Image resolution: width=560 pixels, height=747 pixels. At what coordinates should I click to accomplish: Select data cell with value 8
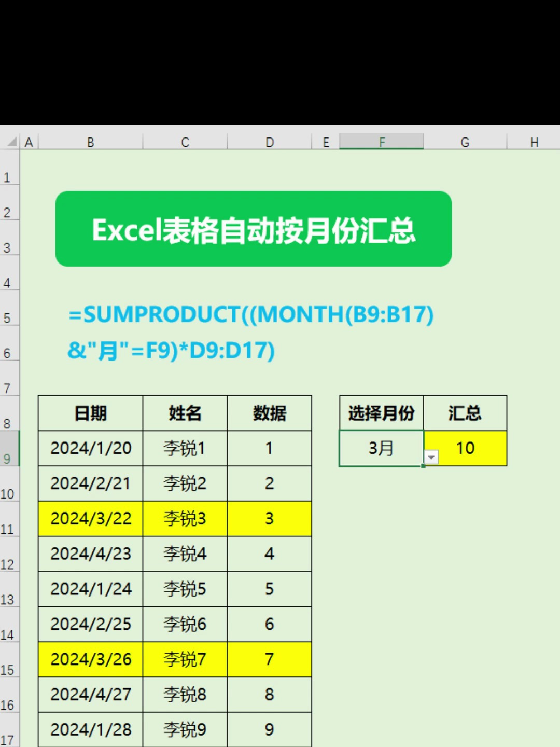(x=270, y=695)
